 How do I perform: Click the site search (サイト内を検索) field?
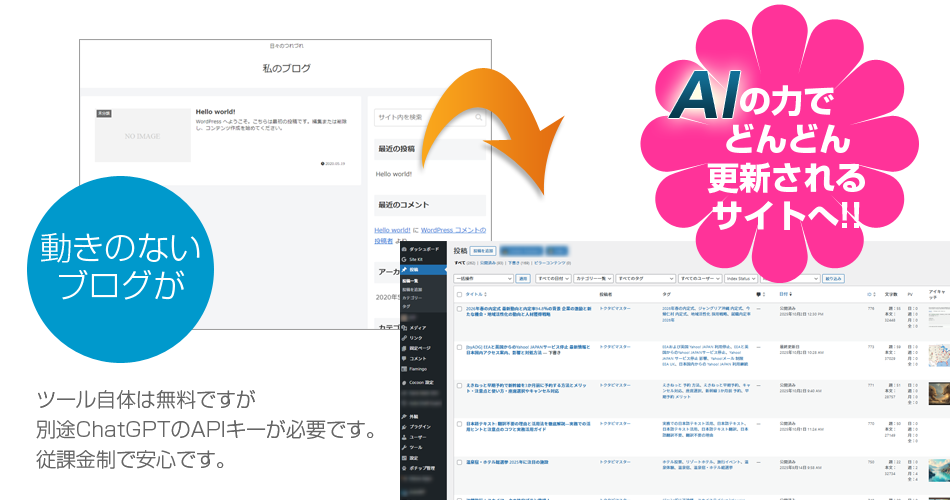click(422, 117)
